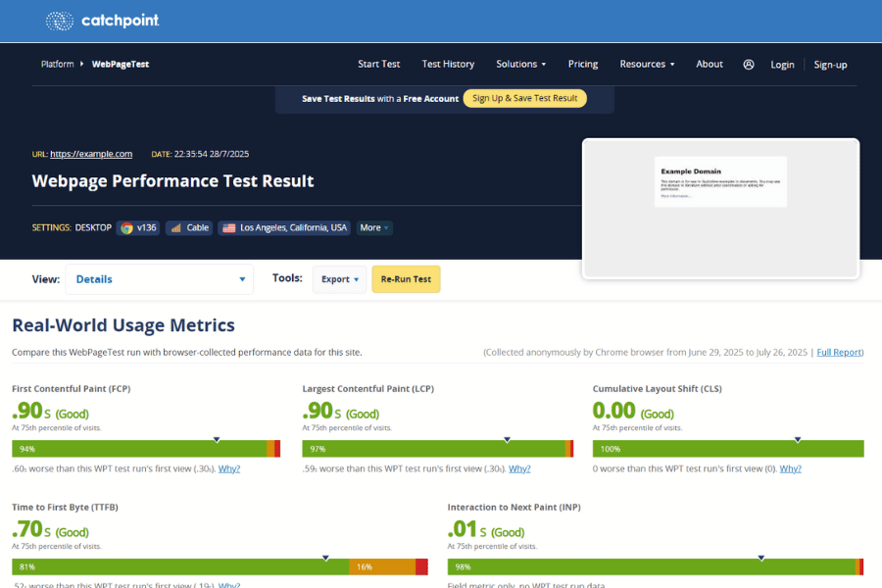
Task: Click the CLS bar percentile marker
Action: point(798,440)
